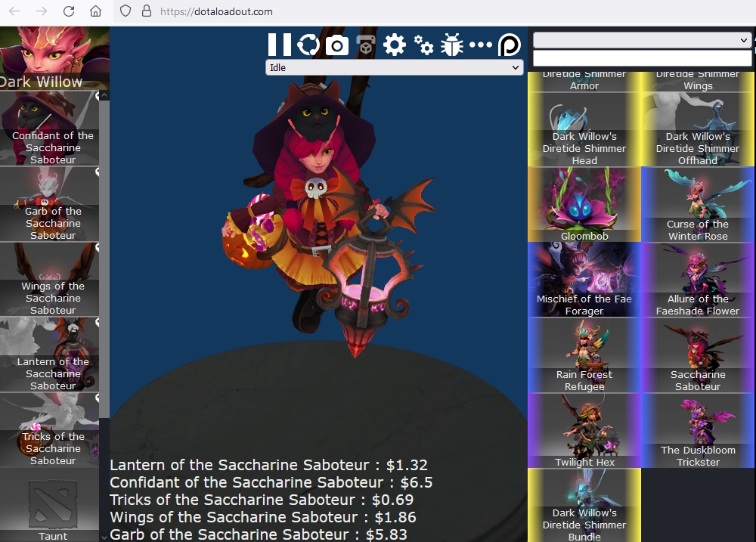
Task: Click scrollbar down arrow in slot panel
Action: [104, 537]
